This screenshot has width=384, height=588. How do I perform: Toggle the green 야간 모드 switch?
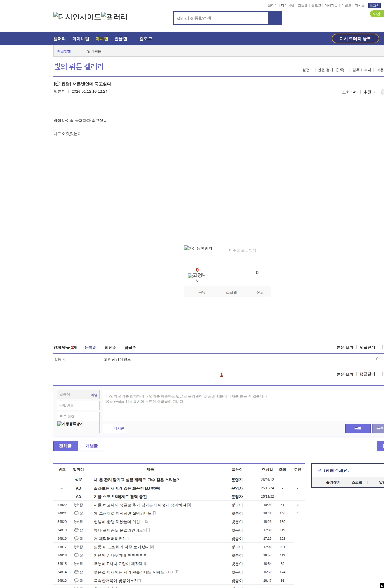click(x=377, y=14)
